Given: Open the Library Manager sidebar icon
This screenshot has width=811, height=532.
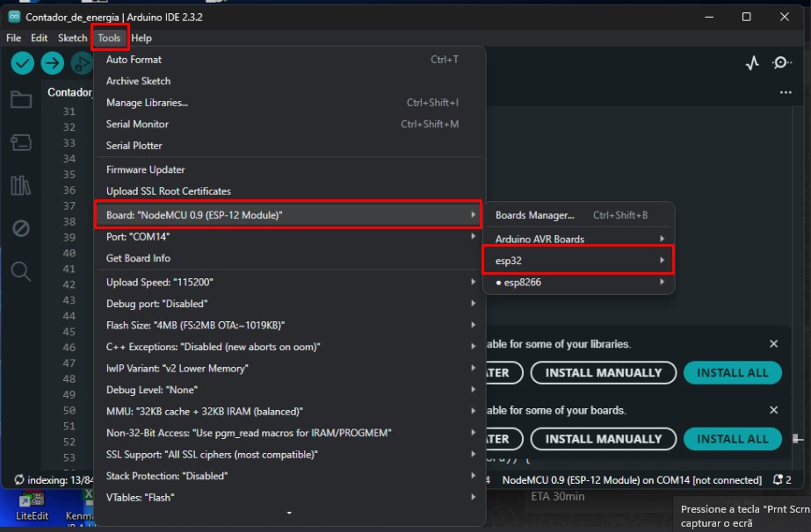Looking at the screenshot, I should 22,185.
